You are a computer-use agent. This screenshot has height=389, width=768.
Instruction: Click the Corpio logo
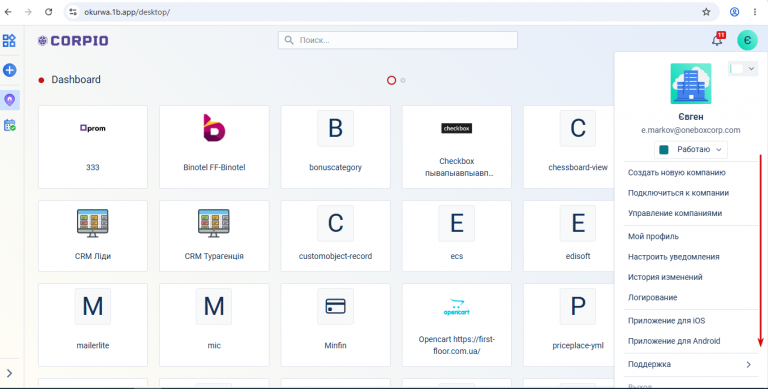tap(73, 41)
